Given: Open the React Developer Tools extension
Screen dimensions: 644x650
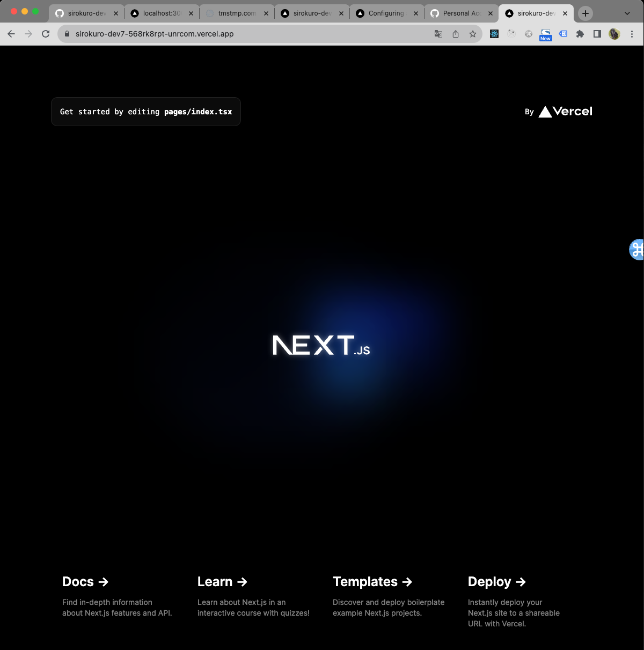Looking at the screenshot, I should coord(494,34).
